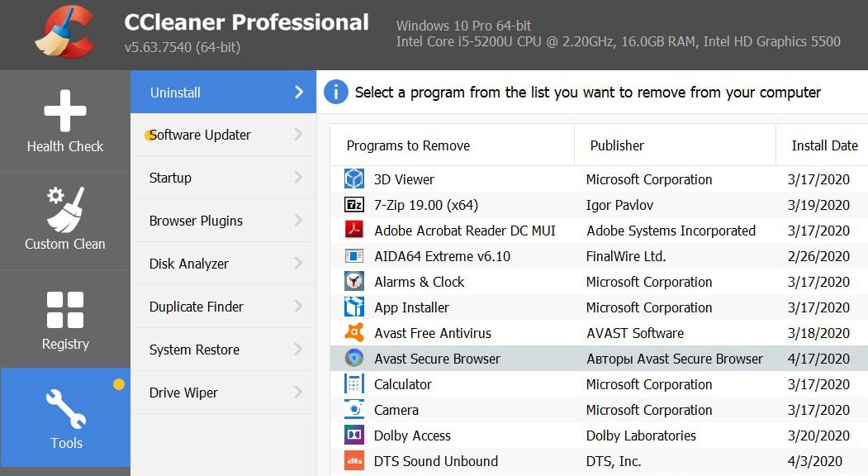Select the 3D Viewer program name

pos(404,179)
